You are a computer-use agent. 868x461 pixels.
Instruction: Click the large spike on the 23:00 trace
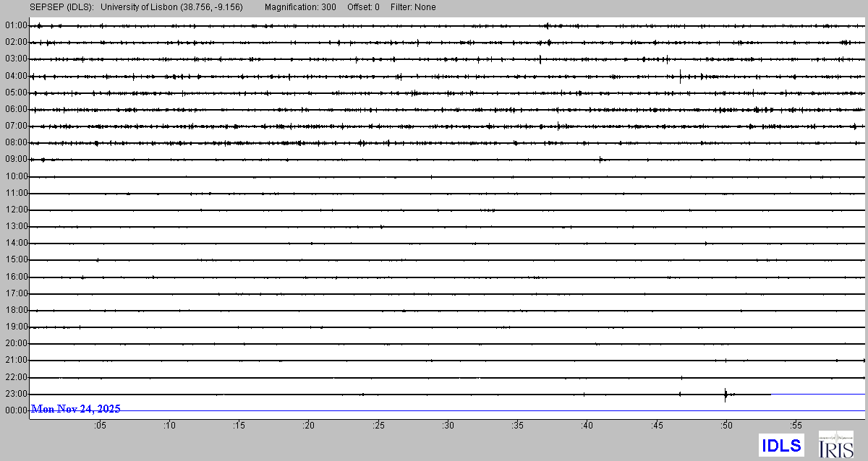(x=725, y=394)
